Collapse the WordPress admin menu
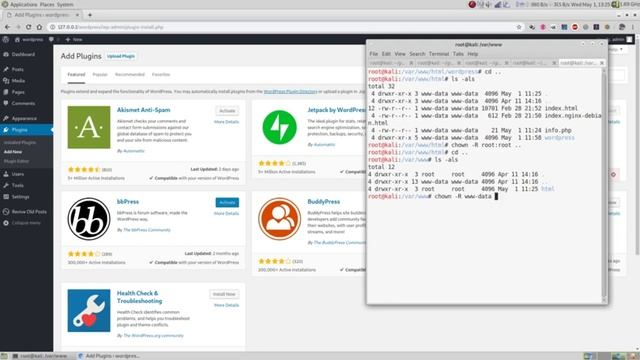Image resolution: width=640 pixels, height=360 pixels. [x=26, y=223]
